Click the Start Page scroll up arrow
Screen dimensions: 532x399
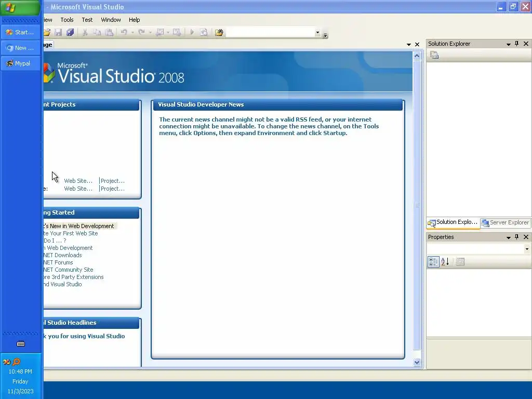click(417, 56)
